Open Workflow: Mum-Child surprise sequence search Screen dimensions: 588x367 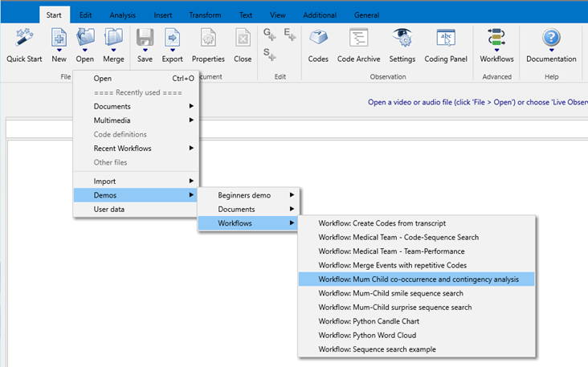click(x=417, y=307)
